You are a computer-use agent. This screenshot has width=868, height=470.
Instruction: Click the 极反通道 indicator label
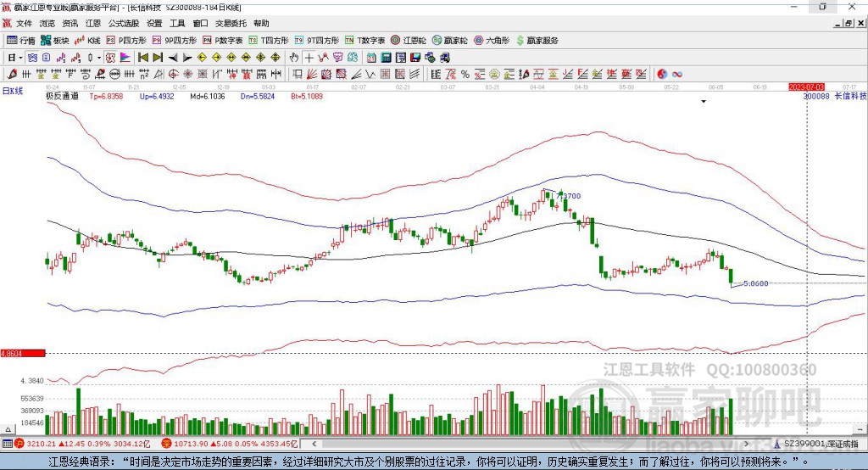62,96
